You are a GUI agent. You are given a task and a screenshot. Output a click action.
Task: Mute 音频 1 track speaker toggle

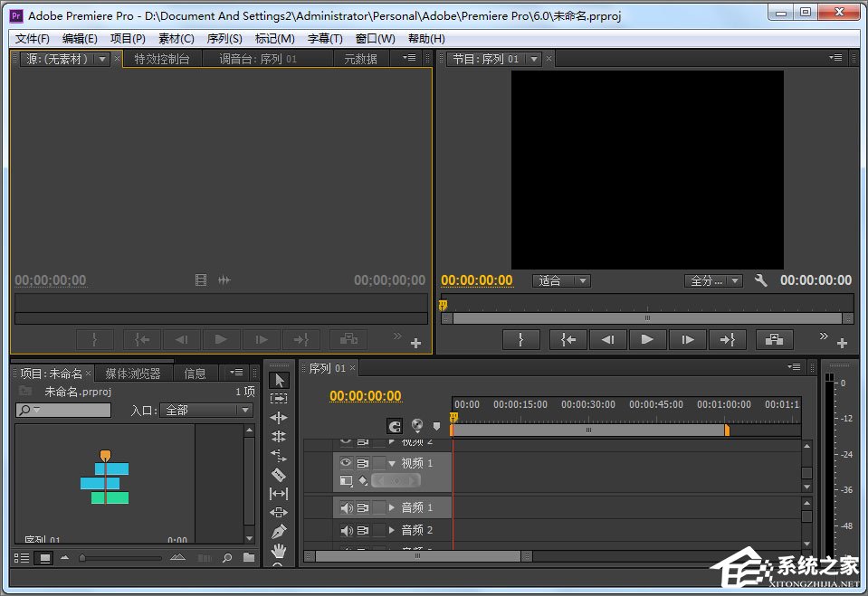(347, 507)
